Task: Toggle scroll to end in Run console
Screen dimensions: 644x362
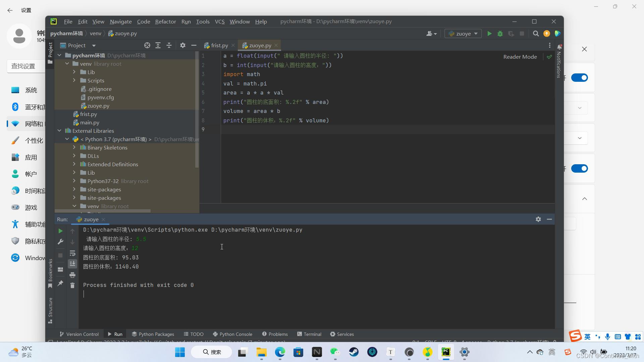Action: tap(72, 264)
